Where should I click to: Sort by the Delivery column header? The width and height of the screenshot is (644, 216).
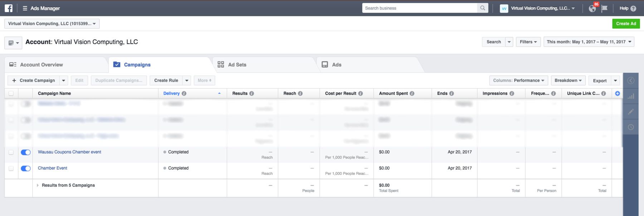(171, 93)
